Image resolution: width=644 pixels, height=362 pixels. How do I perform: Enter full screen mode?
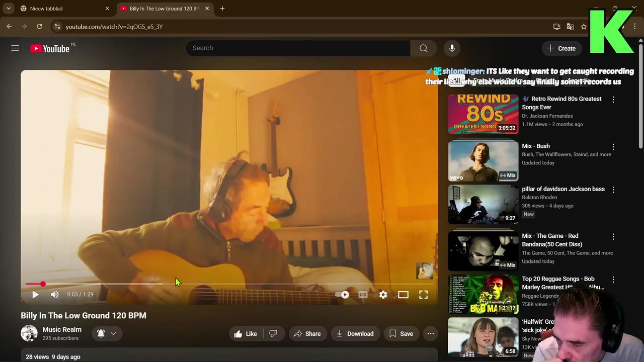[x=423, y=295]
